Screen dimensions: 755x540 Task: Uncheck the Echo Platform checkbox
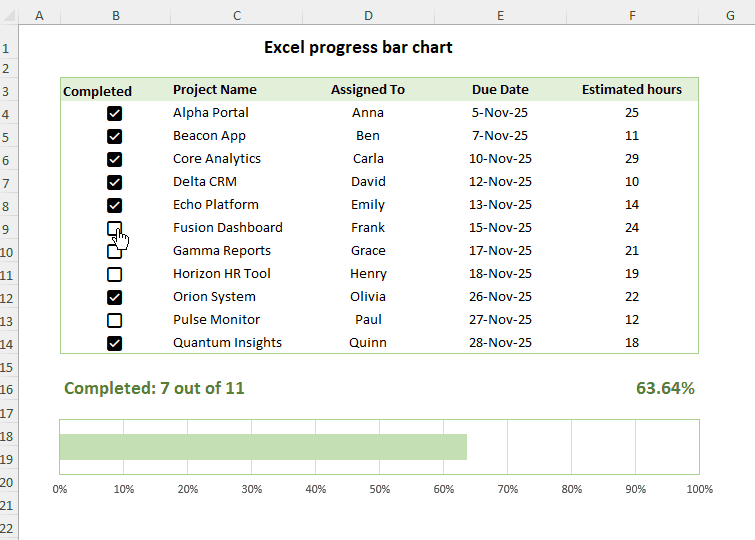(x=115, y=205)
